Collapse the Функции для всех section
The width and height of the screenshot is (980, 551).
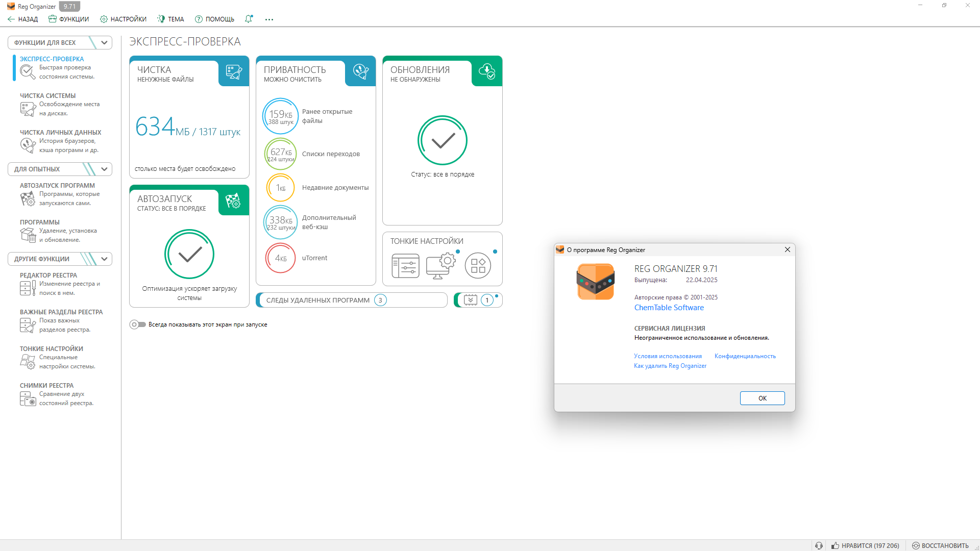(x=104, y=42)
